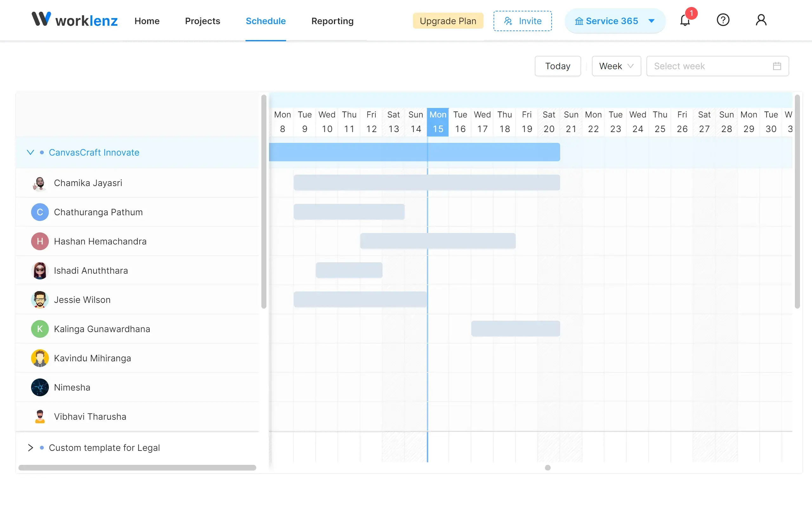Click Hashan Hemachandra's allocation bar
812x508 pixels.
point(437,241)
